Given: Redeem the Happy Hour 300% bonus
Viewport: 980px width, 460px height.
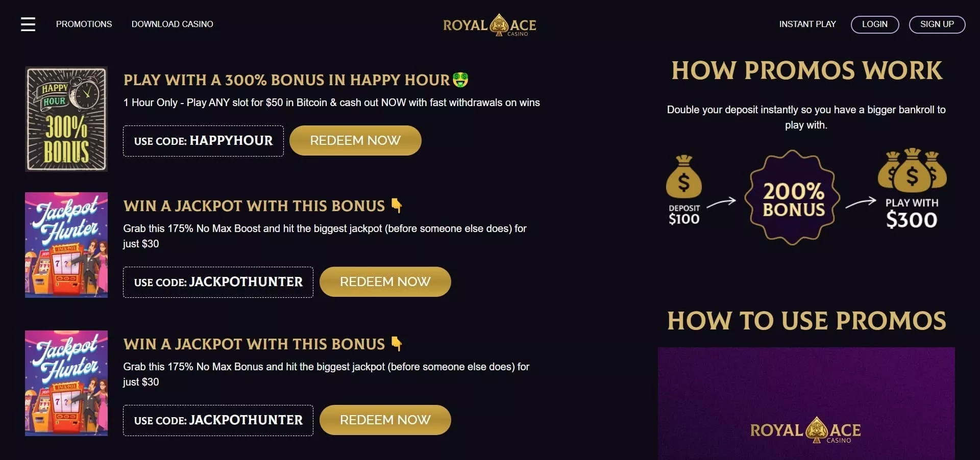Looking at the screenshot, I should point(355,140).
